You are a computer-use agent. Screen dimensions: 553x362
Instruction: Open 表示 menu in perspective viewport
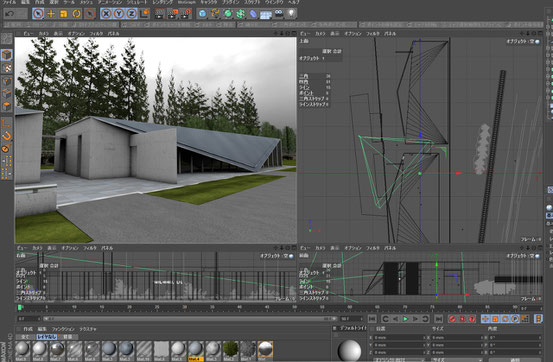[x=58, y=34]
